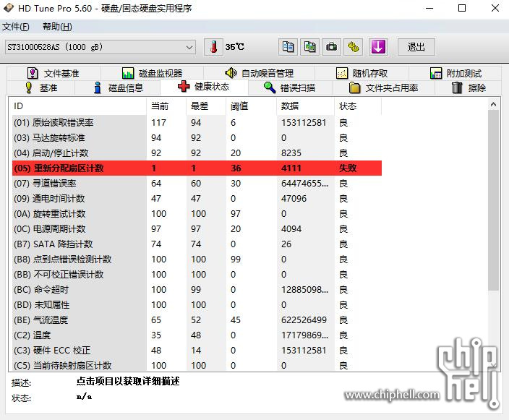509x420 pixels.
Task: Open the options gear icon
Action: [353, 47]
